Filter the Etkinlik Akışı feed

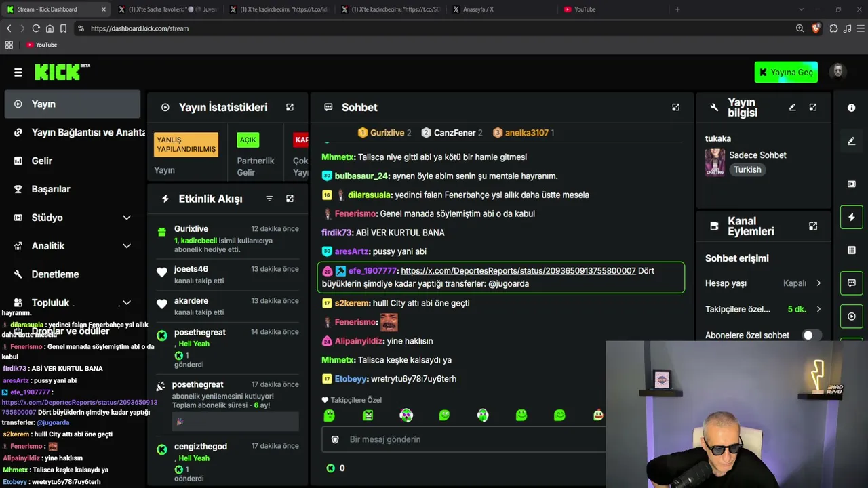point(269,199)
